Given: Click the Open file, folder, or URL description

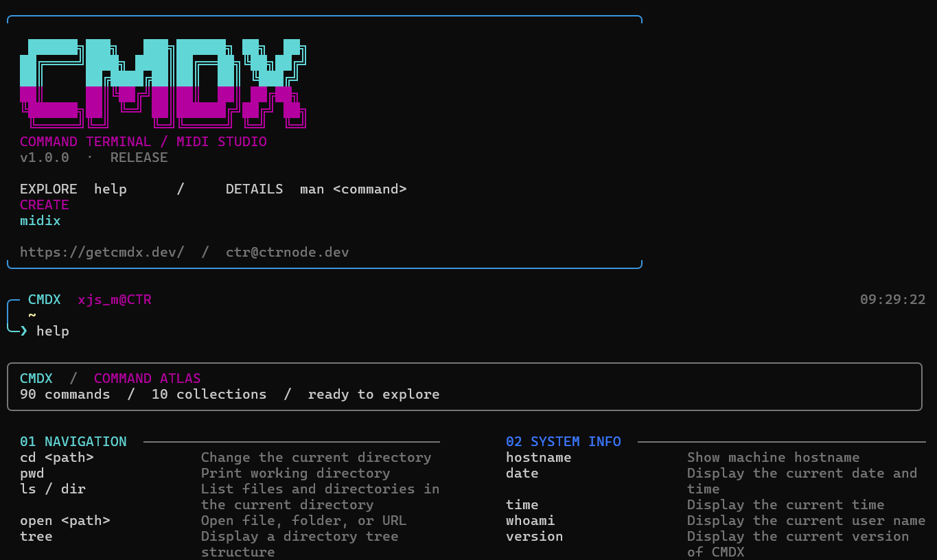Looking at the screenshot, I should click(304, 520).
